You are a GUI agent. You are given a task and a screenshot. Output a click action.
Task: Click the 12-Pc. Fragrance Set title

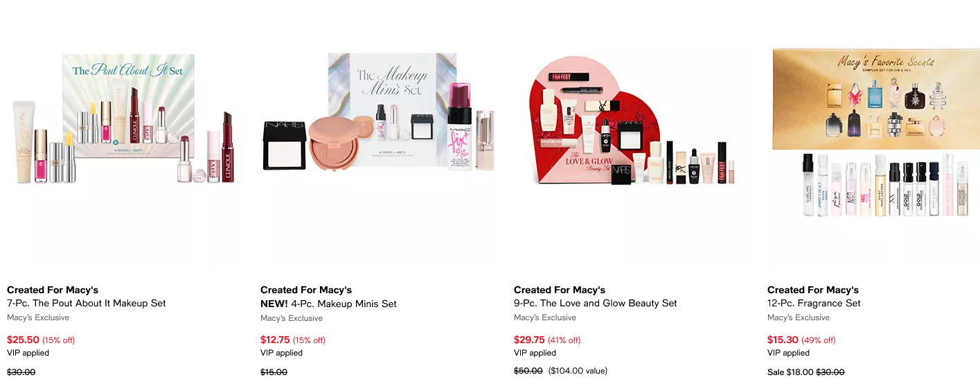tap(814, 303)
